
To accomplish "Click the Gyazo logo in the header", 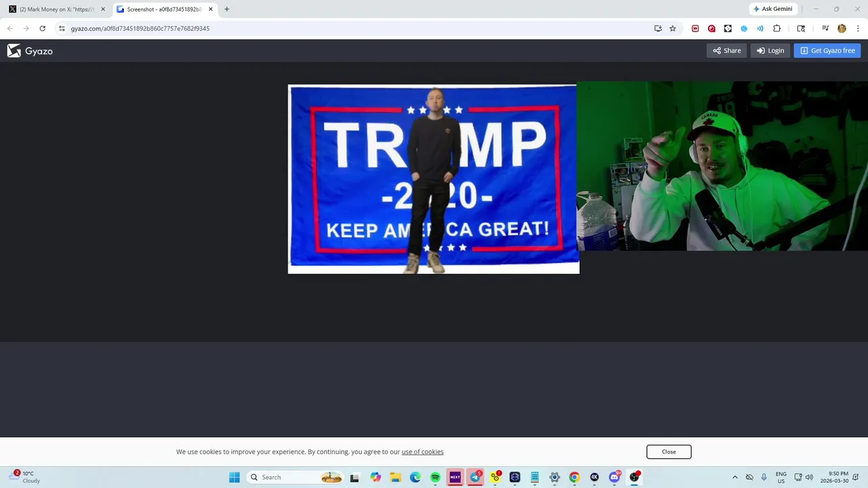I will [30, 51].
